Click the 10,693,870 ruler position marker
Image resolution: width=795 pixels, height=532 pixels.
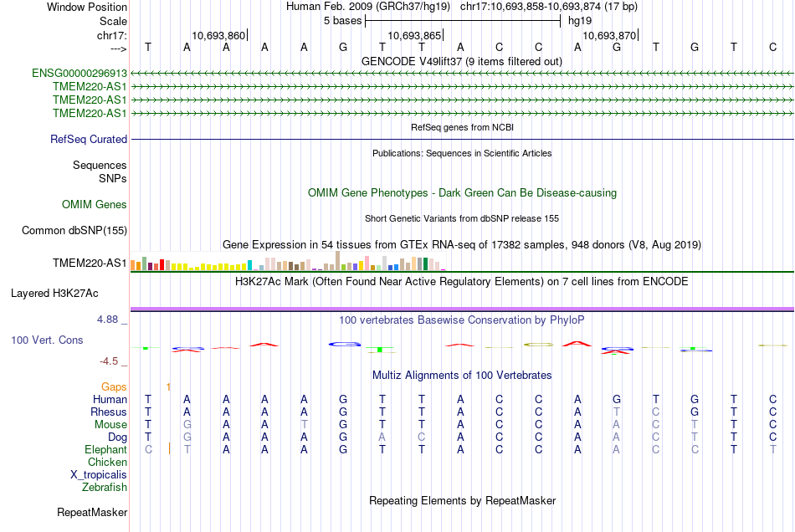(x=610, y=36)
